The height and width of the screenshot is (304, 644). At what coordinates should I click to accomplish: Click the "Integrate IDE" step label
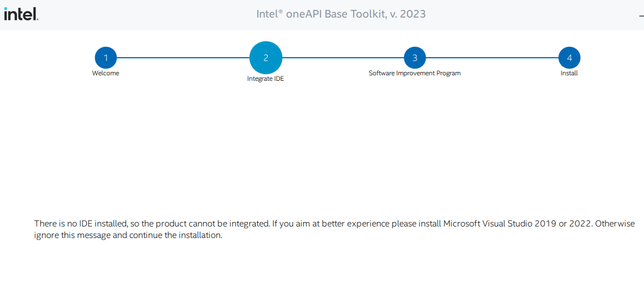pyautogui.click(x=265, y=79)
